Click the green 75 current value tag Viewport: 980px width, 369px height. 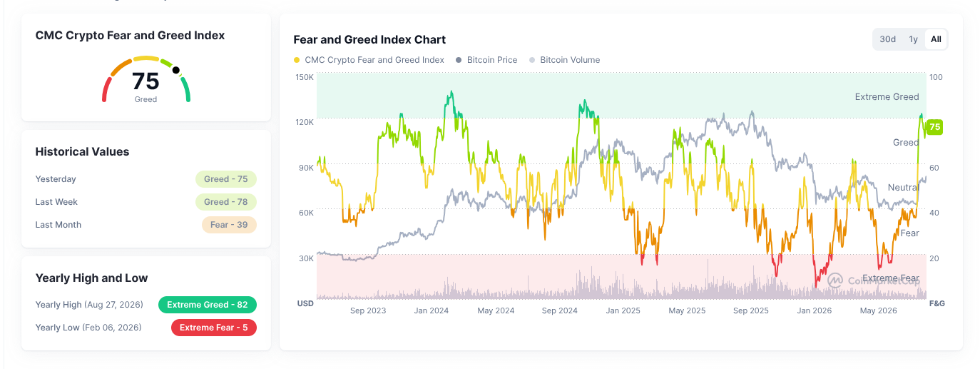tap(935, 128)
